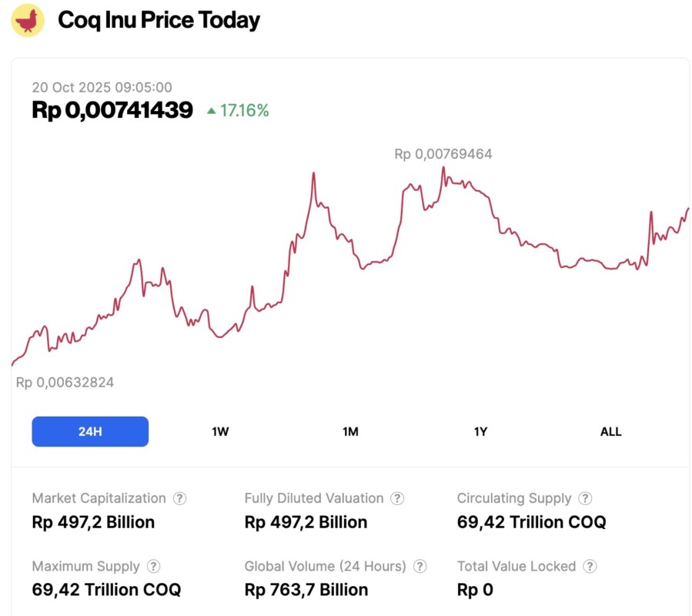
Task: Click the Market Capitalization help icon
Action: coord(179,498)
